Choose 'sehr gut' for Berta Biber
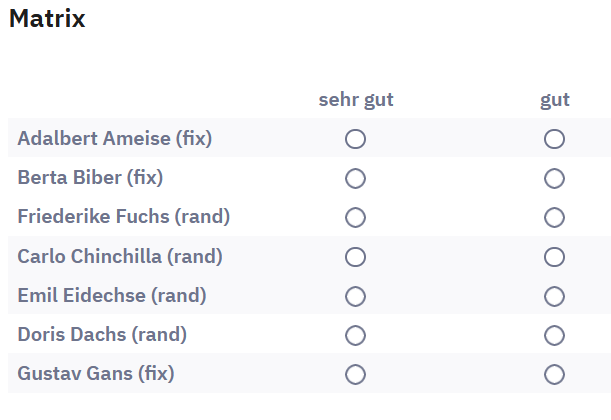The image size is (611, 420). (x=355, y=178)
